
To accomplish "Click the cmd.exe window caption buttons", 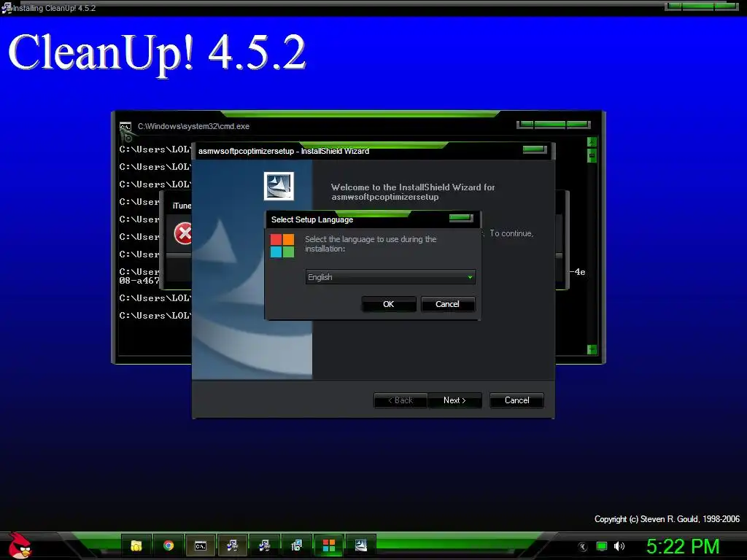I will point(554,124).
